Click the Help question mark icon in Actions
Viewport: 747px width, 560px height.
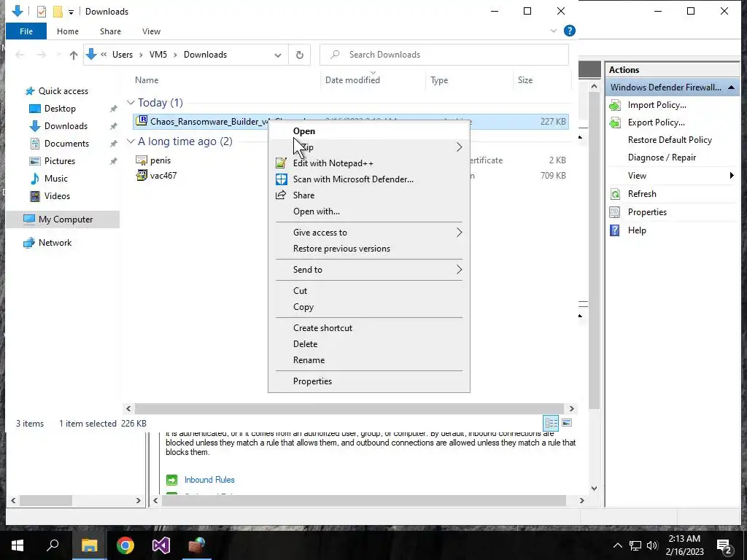615,230
